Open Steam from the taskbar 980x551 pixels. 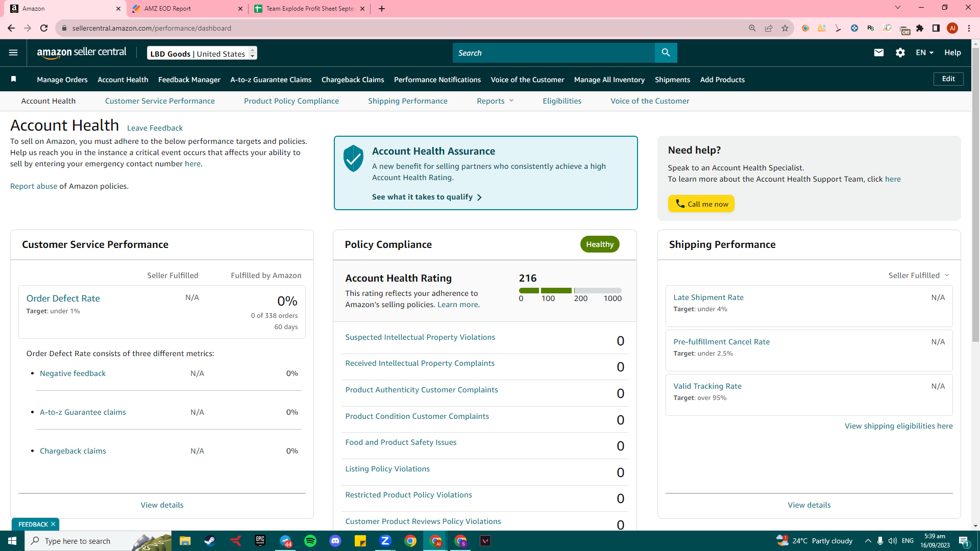[210, 541]
